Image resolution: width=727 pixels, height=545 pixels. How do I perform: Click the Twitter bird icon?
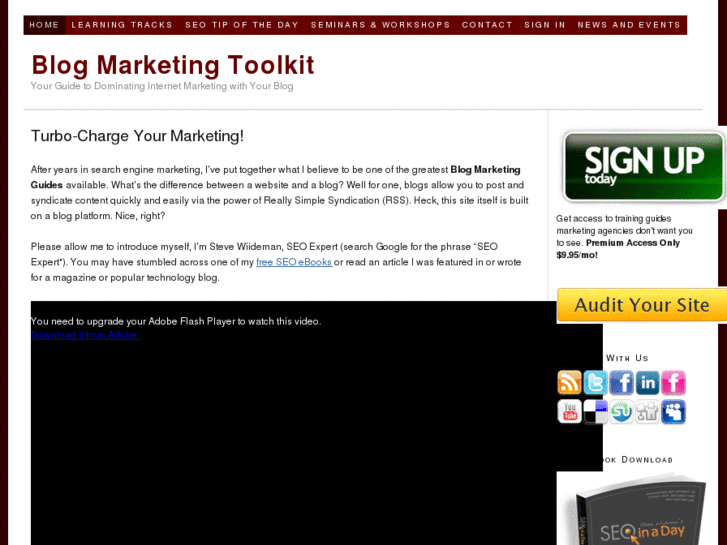[595, 383]
